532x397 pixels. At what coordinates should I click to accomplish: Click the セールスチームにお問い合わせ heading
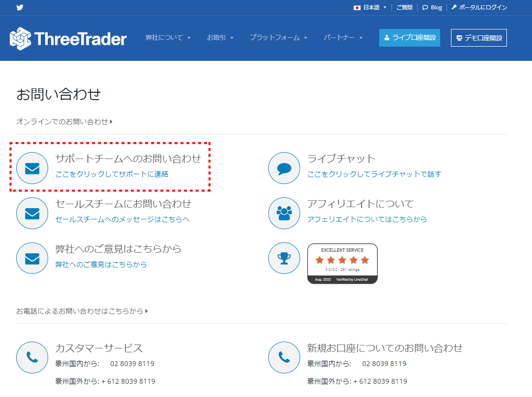pyautogui.click(x=123, y=204)
